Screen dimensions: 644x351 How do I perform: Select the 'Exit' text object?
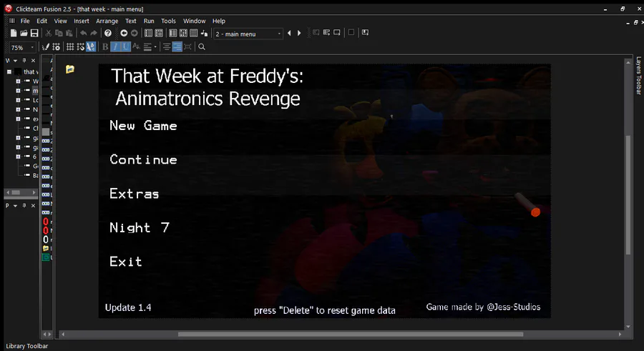126,262
